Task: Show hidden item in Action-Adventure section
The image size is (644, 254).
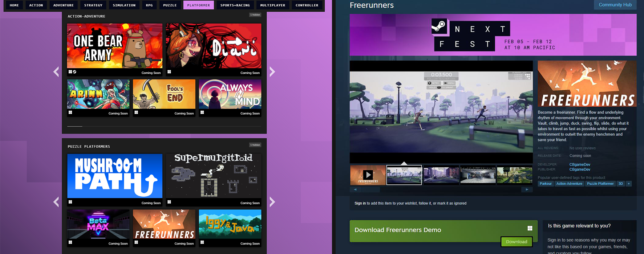Action: coord(255,15)
